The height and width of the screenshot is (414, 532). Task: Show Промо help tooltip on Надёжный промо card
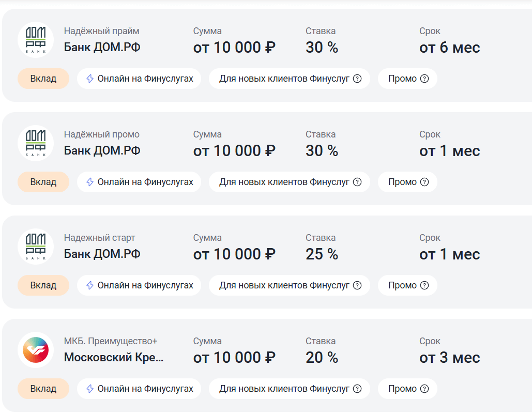point(424,182)
